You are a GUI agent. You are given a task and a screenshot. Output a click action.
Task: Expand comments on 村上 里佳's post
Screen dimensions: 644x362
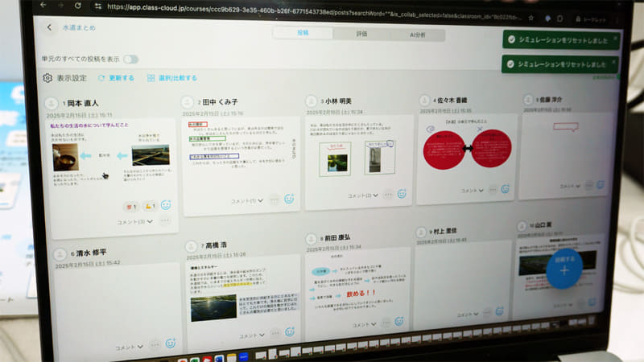(x=468, y=315)
